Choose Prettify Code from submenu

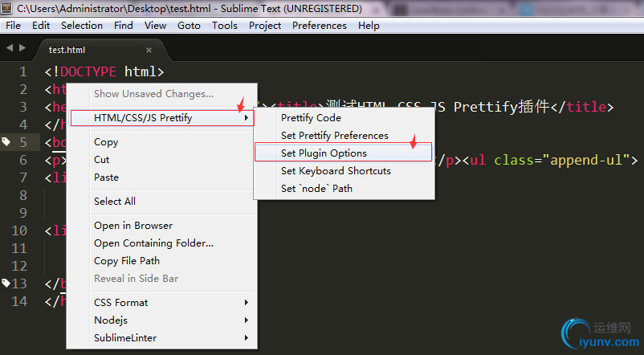[311, 118]
